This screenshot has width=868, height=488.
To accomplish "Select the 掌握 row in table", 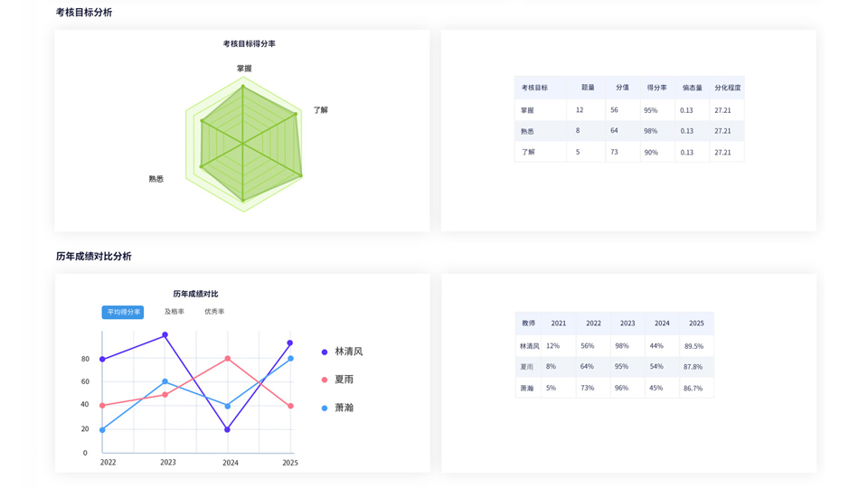I will point(629,110).
